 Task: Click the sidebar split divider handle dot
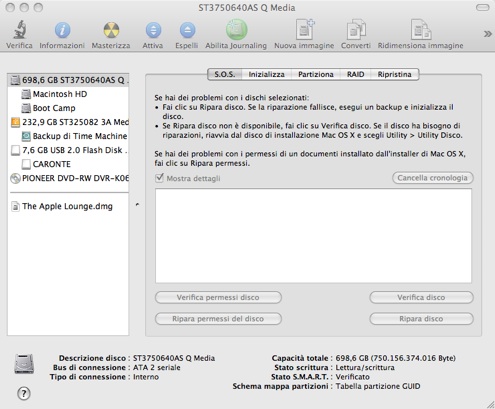(137, 204)
